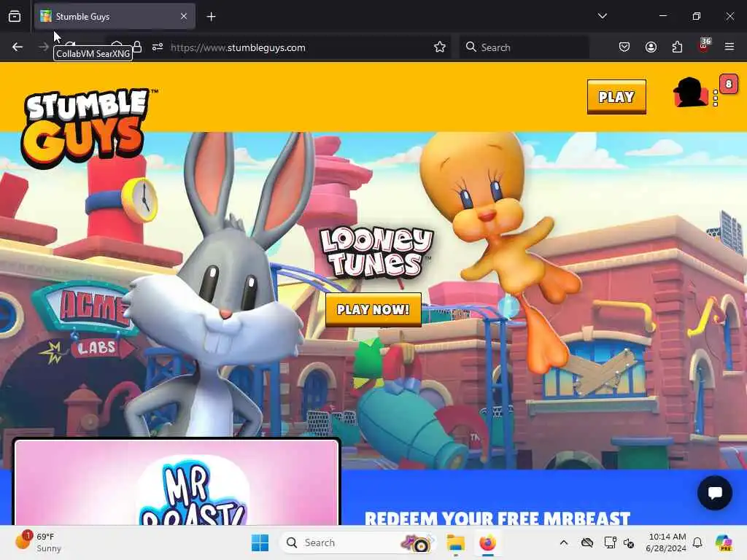The image size is (747, 560).
Task: Click the muted volume tray icon
Action: point(629,542)
